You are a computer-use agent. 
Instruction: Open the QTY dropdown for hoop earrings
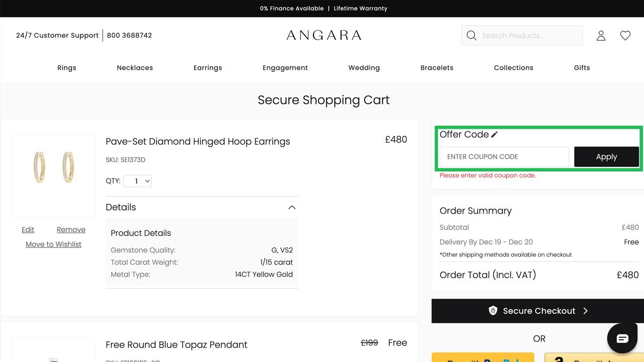pos(137,181)
